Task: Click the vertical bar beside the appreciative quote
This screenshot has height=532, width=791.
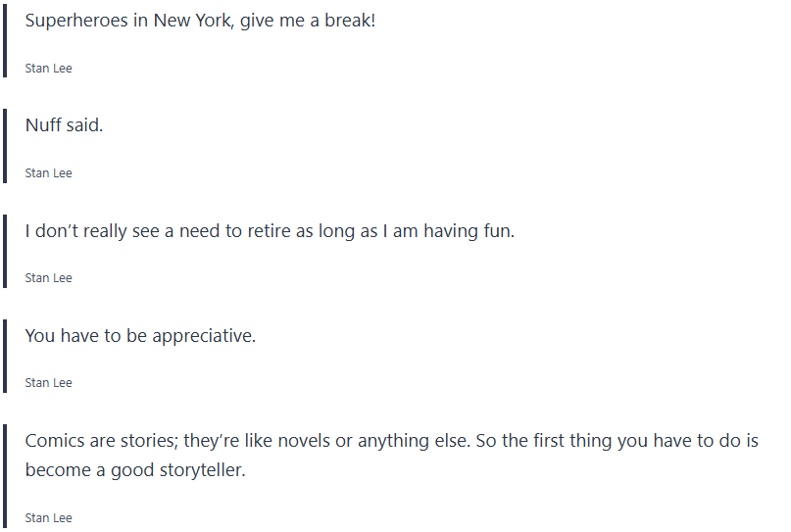Action: [x=5, y=356]
